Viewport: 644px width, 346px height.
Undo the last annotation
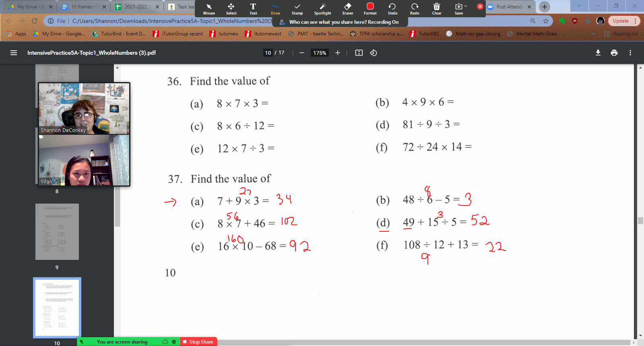point(392,9)
